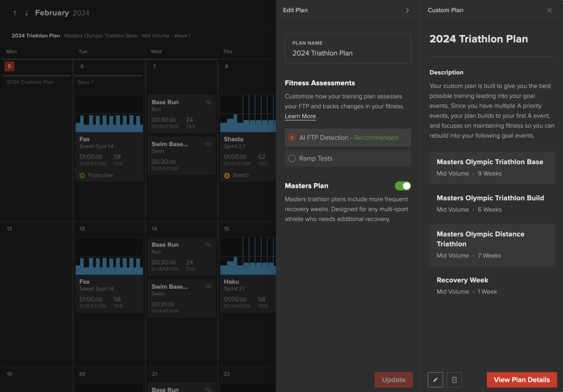Navigate to next month with down arrow
Image resolution: width=563 pixels, height=392 pixels.
26,13
